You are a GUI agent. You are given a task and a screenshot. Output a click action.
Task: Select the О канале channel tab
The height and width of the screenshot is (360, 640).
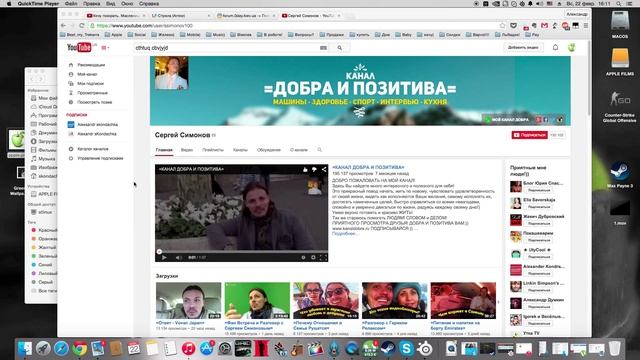click(x=299, y=150)
